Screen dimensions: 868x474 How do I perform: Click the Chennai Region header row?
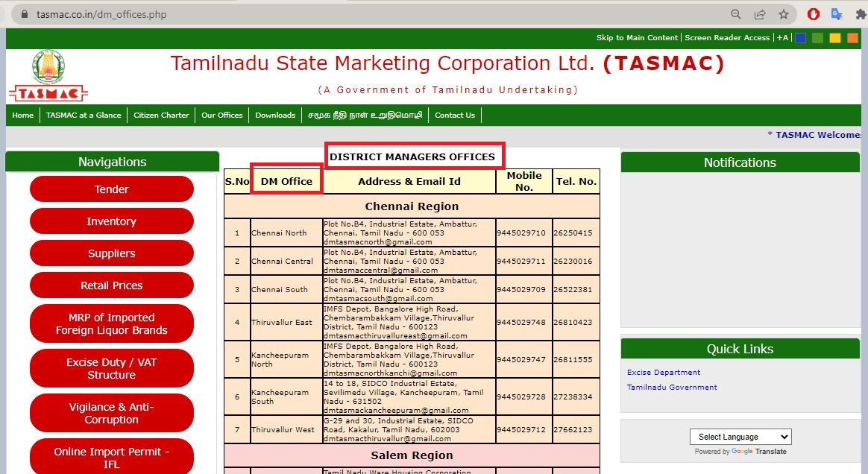[412, 206]
